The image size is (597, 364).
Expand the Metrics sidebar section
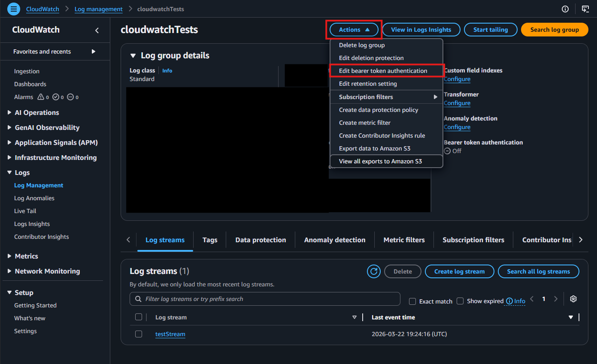click(x=27, y=256)
